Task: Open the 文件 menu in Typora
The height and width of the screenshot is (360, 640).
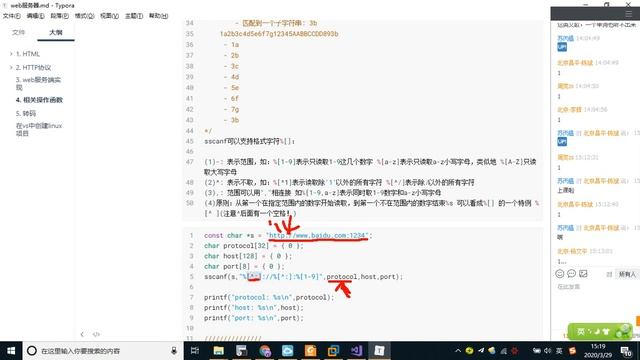Action: (11, 16)
